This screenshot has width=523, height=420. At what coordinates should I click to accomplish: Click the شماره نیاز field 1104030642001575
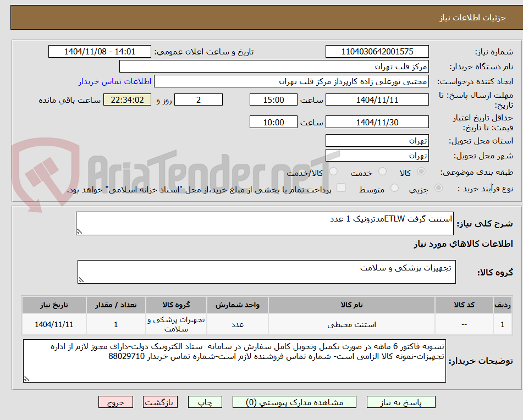[377, 52]
